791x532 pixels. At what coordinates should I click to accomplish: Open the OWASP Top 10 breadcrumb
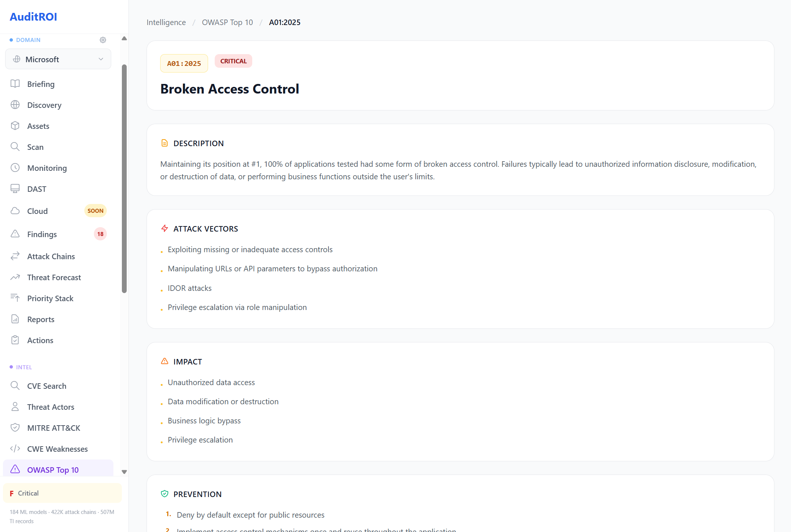(227, 22)
